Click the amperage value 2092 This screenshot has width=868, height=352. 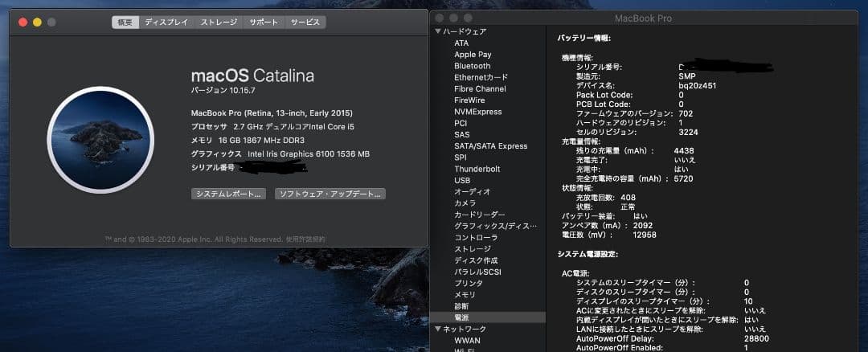point(643,226)
